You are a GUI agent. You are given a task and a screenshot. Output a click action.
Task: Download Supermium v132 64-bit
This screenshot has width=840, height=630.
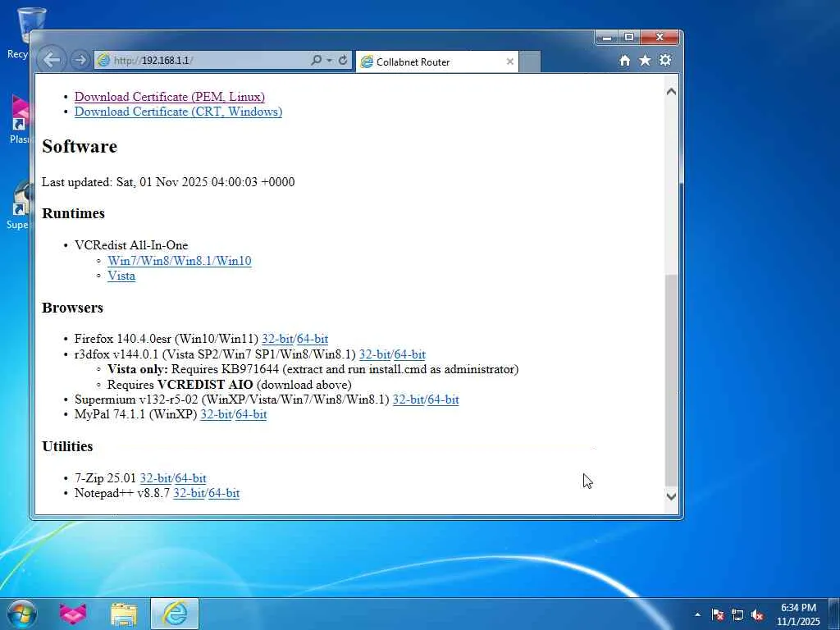443,399
